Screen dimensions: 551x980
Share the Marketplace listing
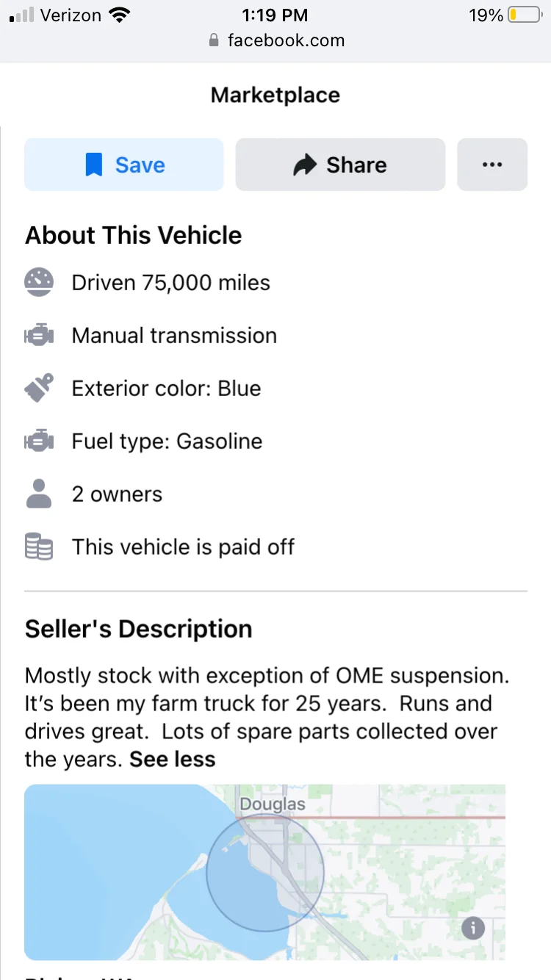click(x=340, y=165)
